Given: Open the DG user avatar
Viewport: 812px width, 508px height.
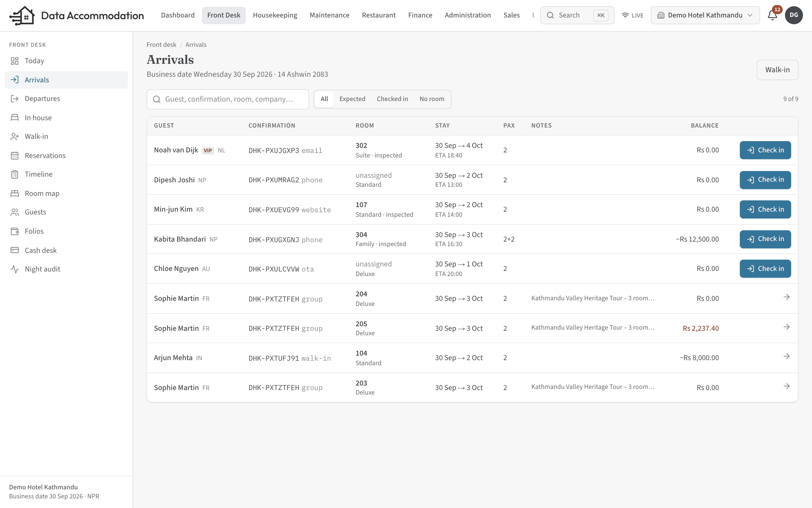Looking at the screenshot, I should click(x=794, y=15).
